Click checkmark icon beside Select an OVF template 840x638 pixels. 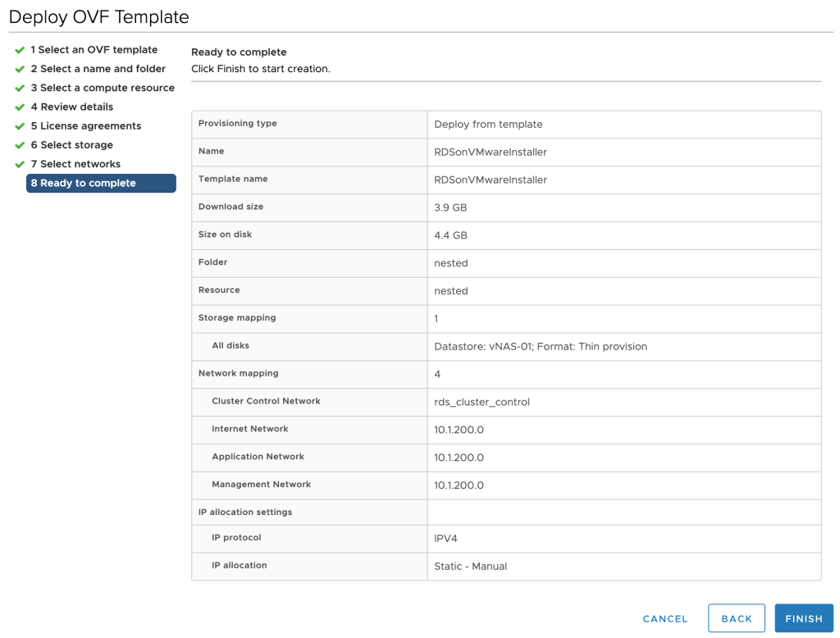point(20,51)
